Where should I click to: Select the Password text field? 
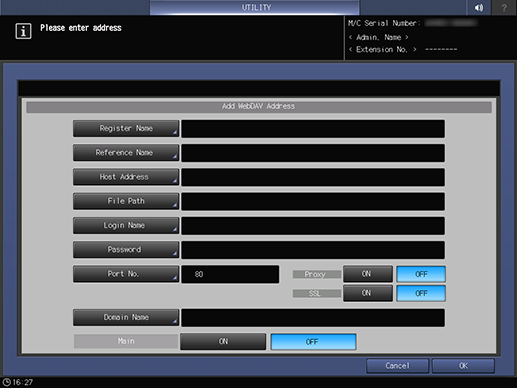click(313, 250)
